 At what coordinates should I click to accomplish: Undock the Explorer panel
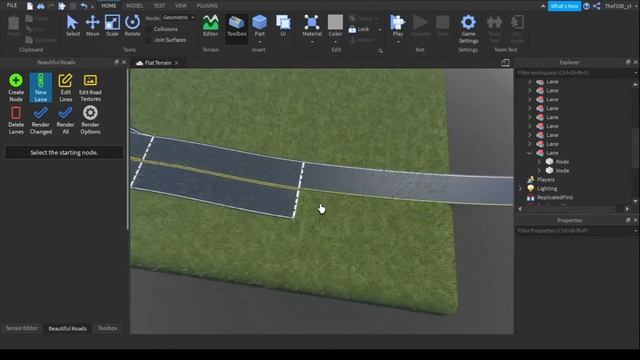(x=628, y=62)
